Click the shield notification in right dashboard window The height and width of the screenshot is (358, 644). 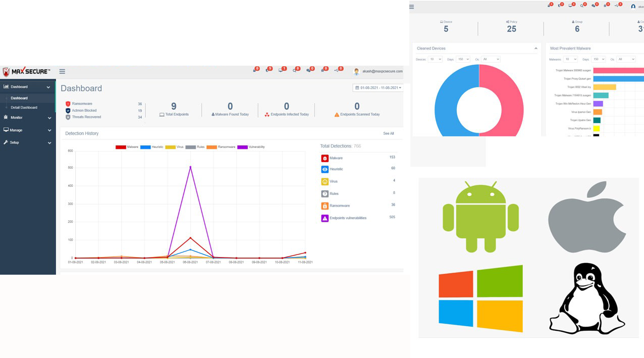point(560,6)
